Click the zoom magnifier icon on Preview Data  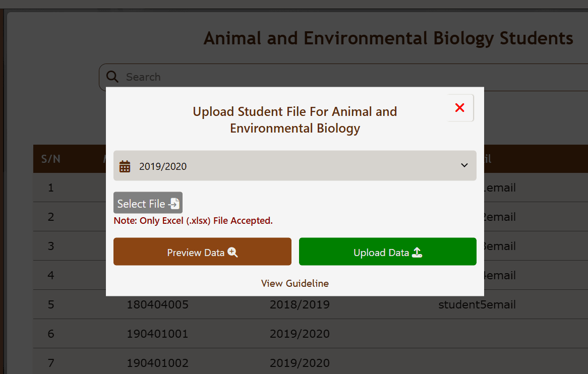pyautogui.click(x=232, y=252)
